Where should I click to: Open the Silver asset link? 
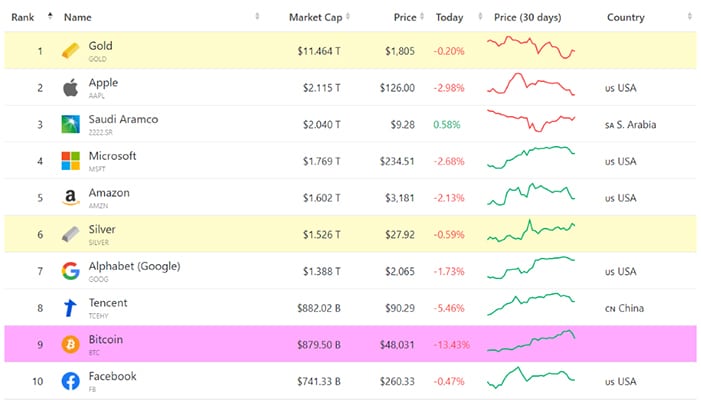(x=102, y=229)
